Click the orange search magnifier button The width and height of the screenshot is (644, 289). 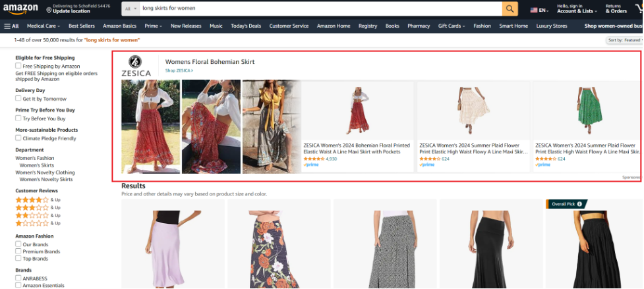coord(510,9)
